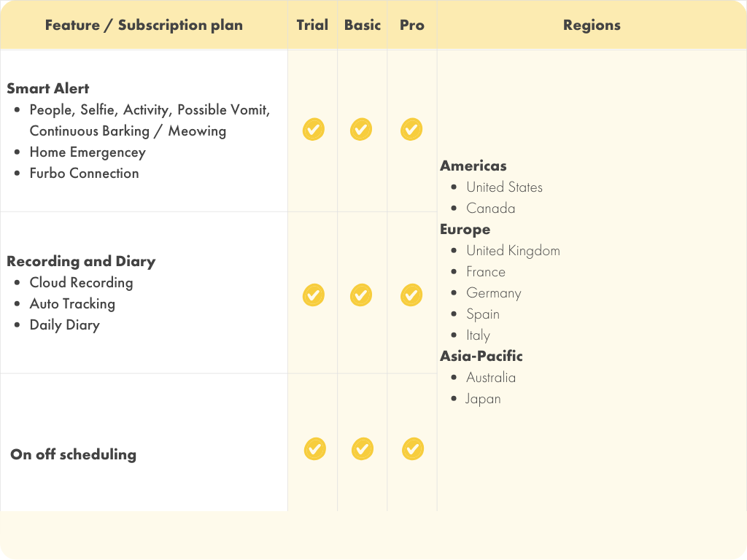Select the Pro column header
The image size is (747, 560).
pyautogui.click(x=412, y=25)
